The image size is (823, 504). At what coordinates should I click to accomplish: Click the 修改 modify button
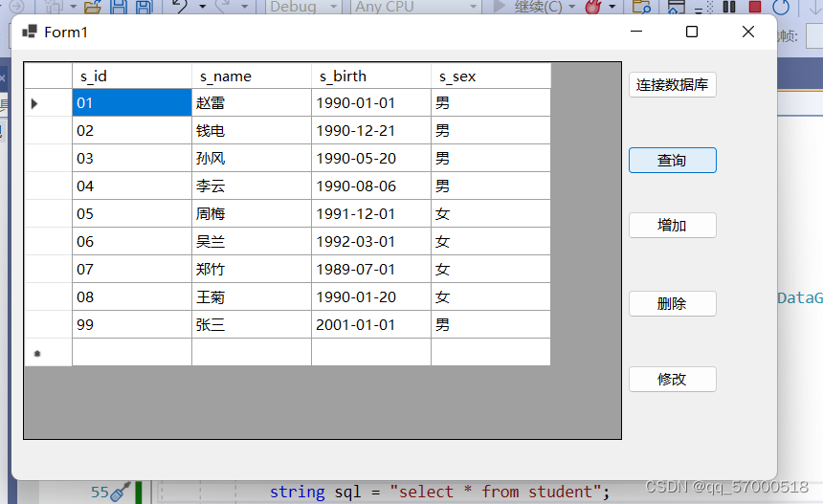click(673, 379)
